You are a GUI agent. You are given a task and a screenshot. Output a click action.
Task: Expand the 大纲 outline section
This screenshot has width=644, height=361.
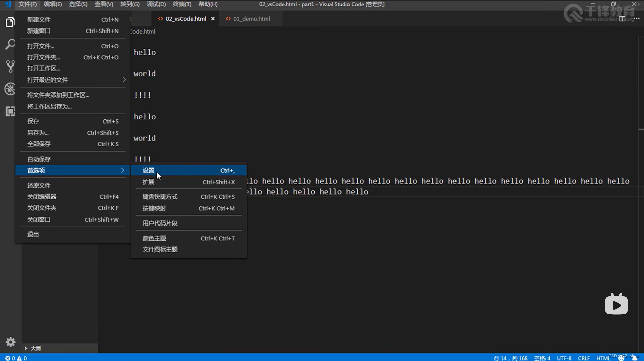click(x=26, y=348)
